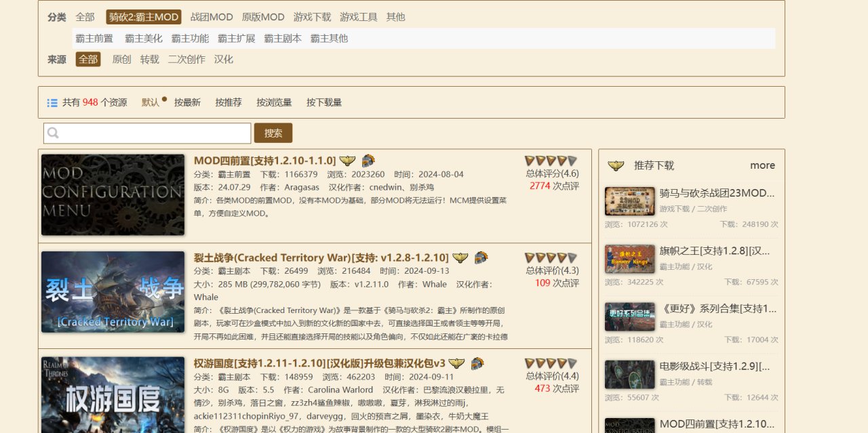Click the eagle badge icon beside MOD四前置 title
This screenshot has height=433, width=868.
347,161
